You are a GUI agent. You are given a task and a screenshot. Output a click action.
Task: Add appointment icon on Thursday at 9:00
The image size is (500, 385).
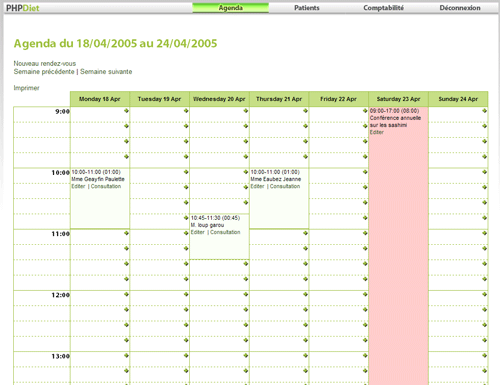305,111
